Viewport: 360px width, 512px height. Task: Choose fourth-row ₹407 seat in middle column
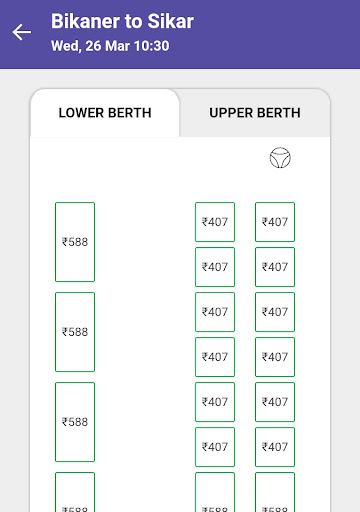[215, 357]
